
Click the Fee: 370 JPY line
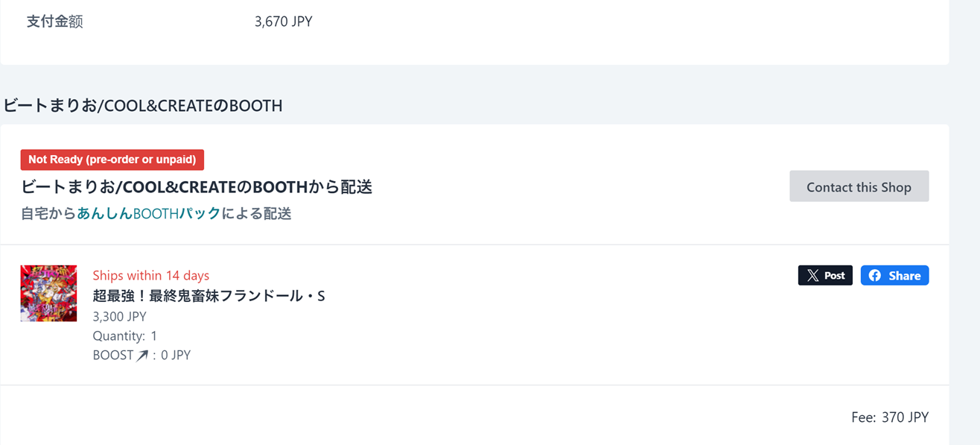(890, 417)
